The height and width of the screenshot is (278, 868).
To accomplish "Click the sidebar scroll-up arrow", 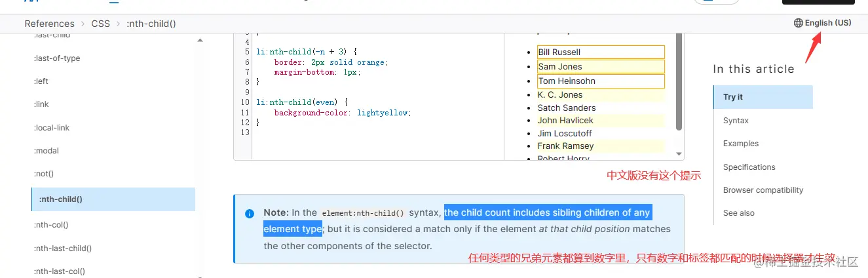I will (x=199, y=41).
